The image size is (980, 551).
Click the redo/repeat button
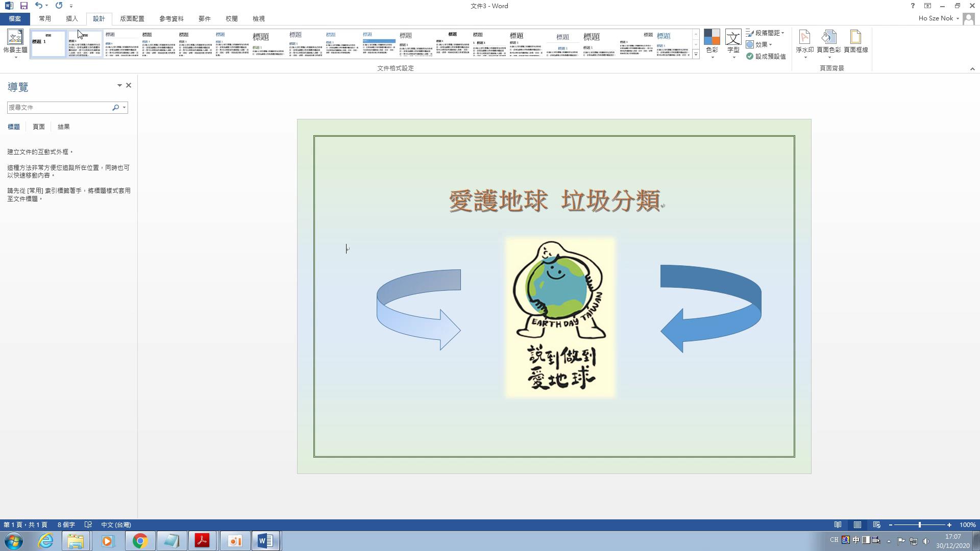59,6
